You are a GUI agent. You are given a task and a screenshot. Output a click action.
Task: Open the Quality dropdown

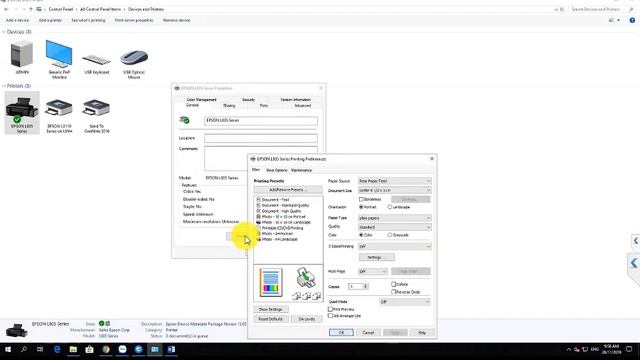[x=394, y=227]
